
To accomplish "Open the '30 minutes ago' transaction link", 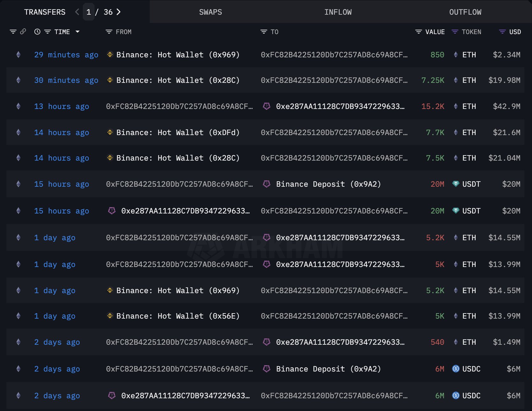I will pyautogui.click(x=66, y=80).
